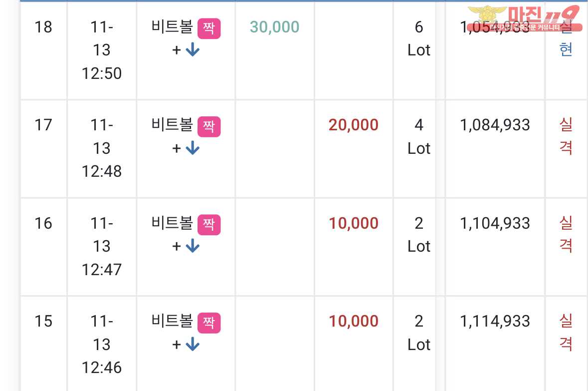Click the blue down arrow in row 16

[x=193, y=246]
